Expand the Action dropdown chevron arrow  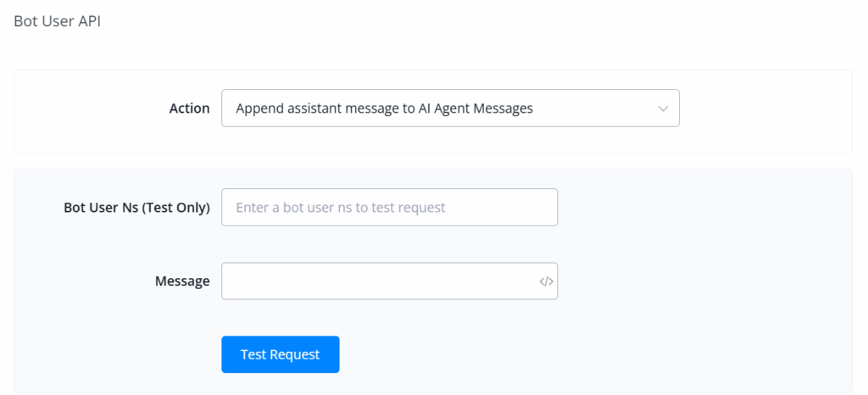coord(663,108)
